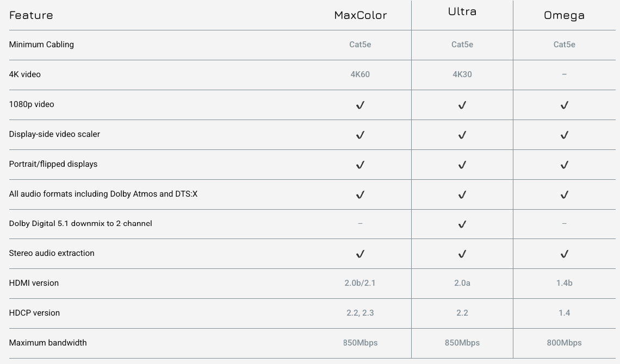This screenshot has height=364, width=620.
Task: Click the MaxColor 1080p video checkmark
Action: [360, 105]
